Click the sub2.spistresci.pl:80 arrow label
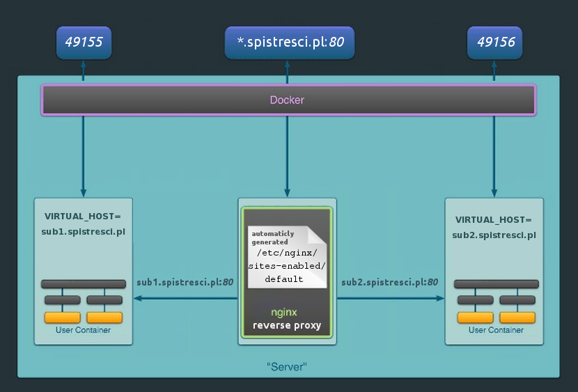578x392 pixels. coord(390,282)
